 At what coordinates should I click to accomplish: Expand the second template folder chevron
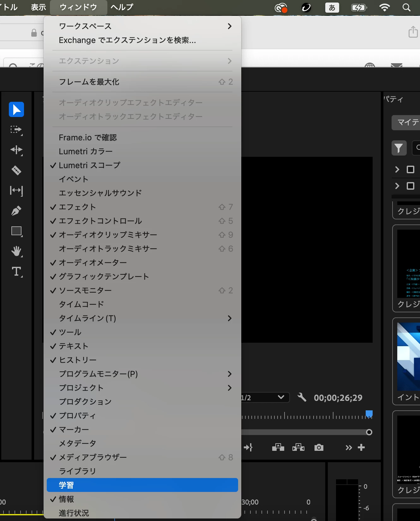[397, 186]
